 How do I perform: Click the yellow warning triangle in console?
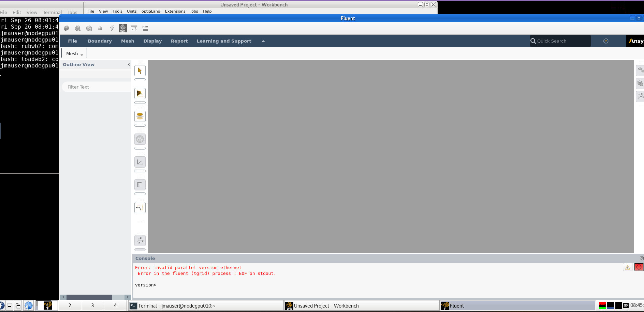click(x=628, y=267)
